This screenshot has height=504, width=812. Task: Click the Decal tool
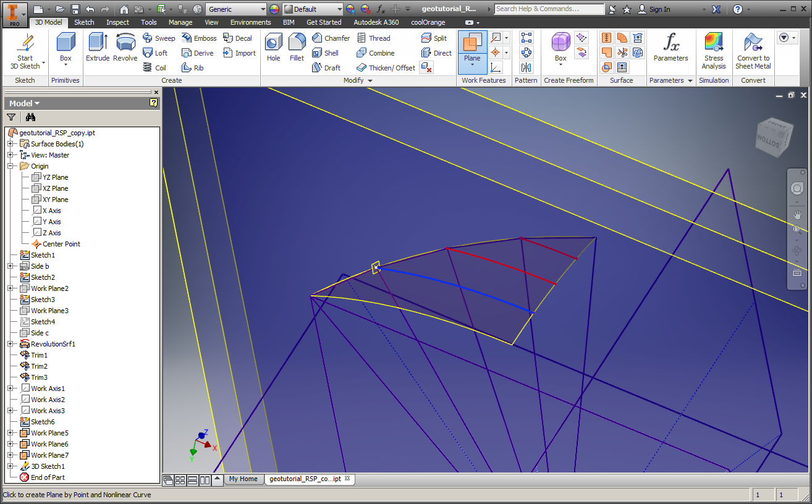tap(237, 38)
